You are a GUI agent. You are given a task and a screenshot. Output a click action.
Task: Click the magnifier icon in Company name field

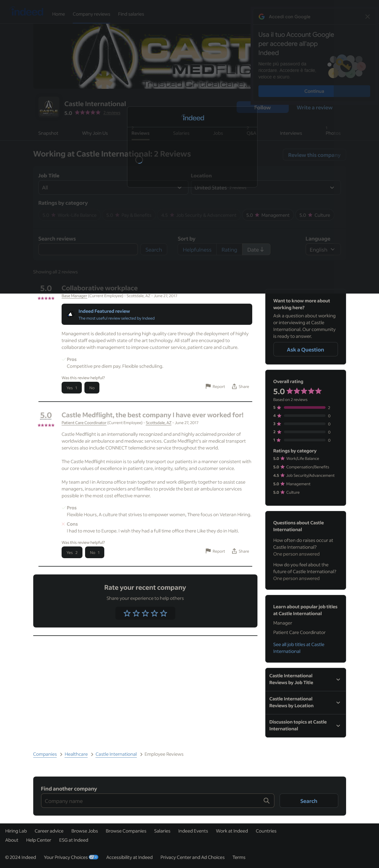tap(266, 801)
